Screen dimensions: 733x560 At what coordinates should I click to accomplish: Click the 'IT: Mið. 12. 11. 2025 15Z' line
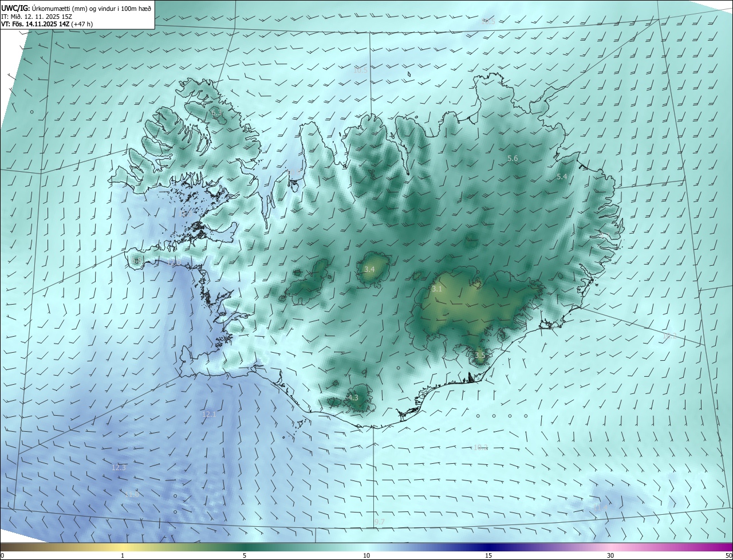(x=37, y=17)
